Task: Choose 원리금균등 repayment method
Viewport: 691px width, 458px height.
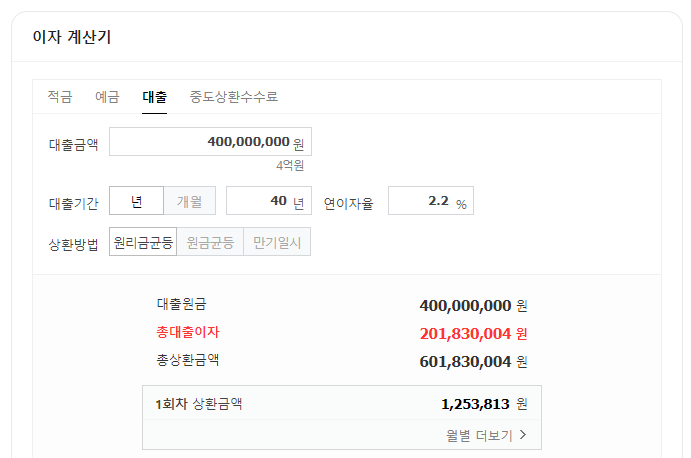Action: (x=143, y=242)
